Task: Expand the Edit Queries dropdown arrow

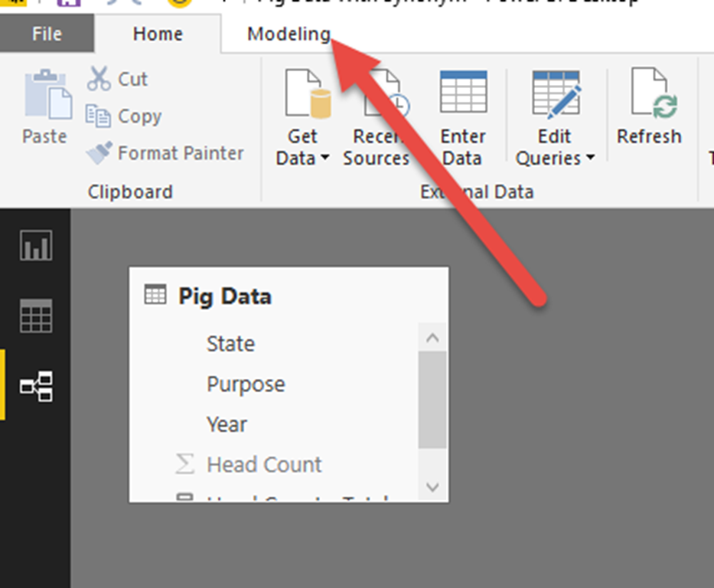Action: click(590, 158)
